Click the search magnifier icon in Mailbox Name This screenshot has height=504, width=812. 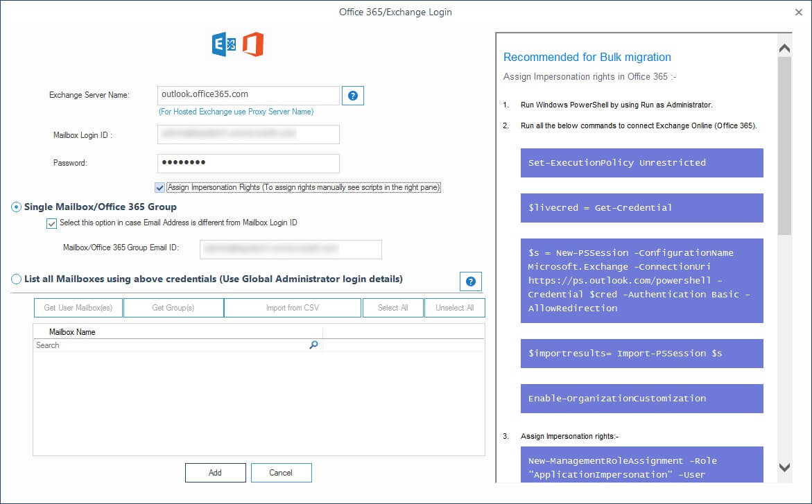pos(313,345)
